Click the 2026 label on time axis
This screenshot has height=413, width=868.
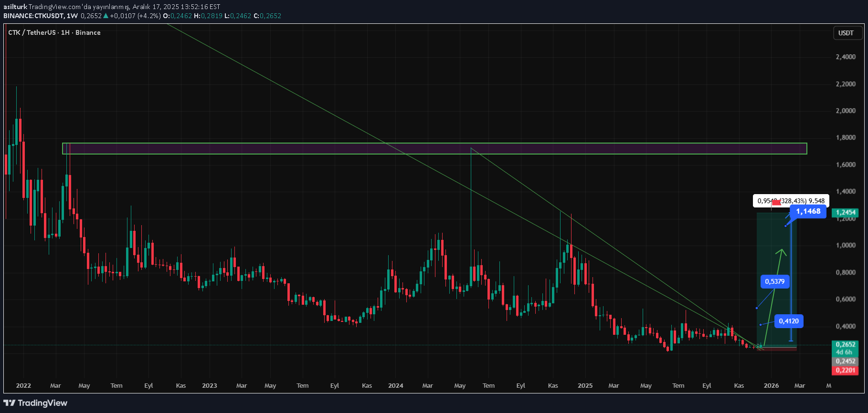pyautogui.click(x=771, y=385)
